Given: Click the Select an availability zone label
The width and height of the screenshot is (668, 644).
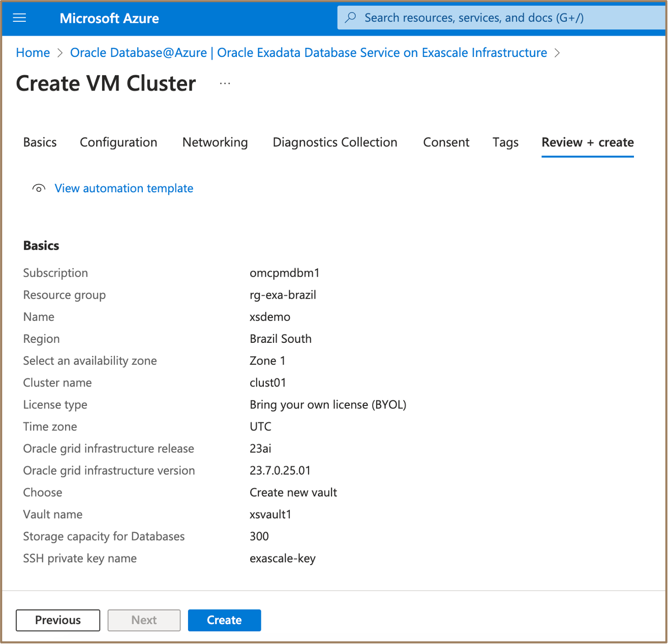Looking at the screenshot, I should pyautogui.click(x=90, y=361).
